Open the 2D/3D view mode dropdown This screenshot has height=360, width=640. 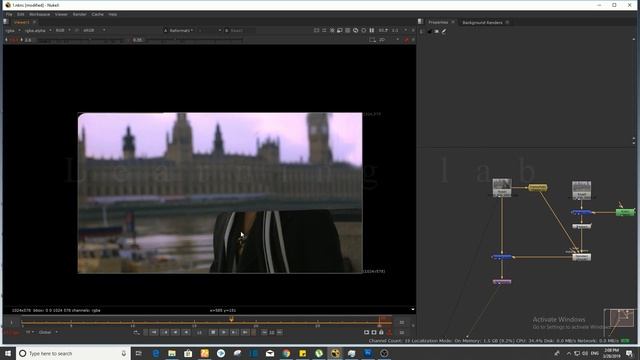point(389,40)
